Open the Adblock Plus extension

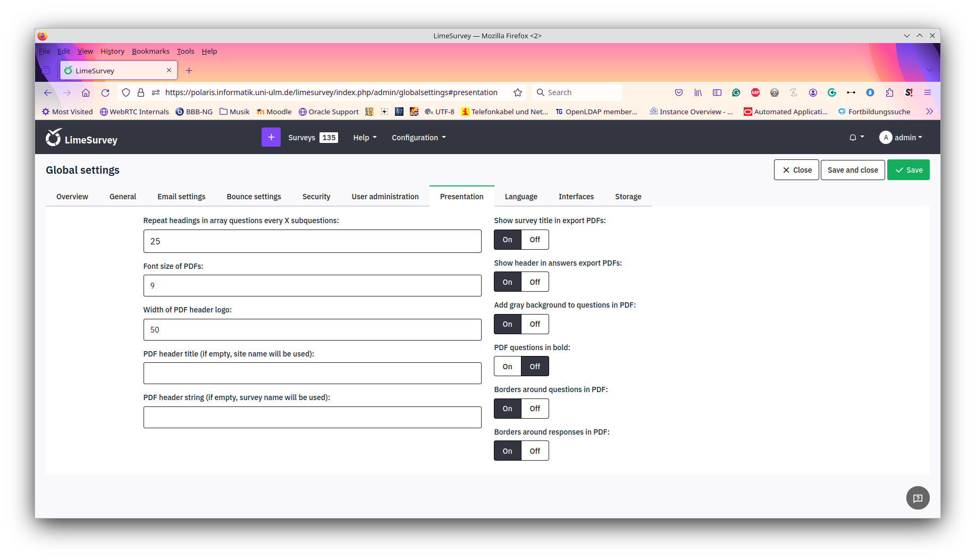click(x=755, y=92)
